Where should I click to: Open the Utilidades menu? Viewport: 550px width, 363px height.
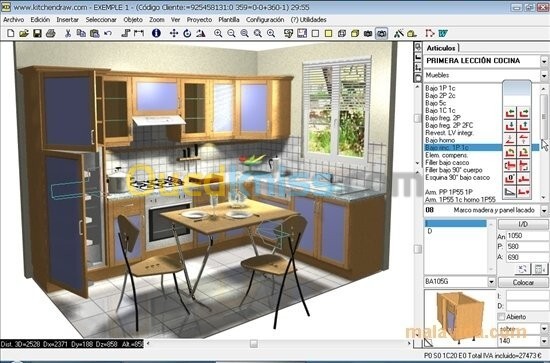308,20
